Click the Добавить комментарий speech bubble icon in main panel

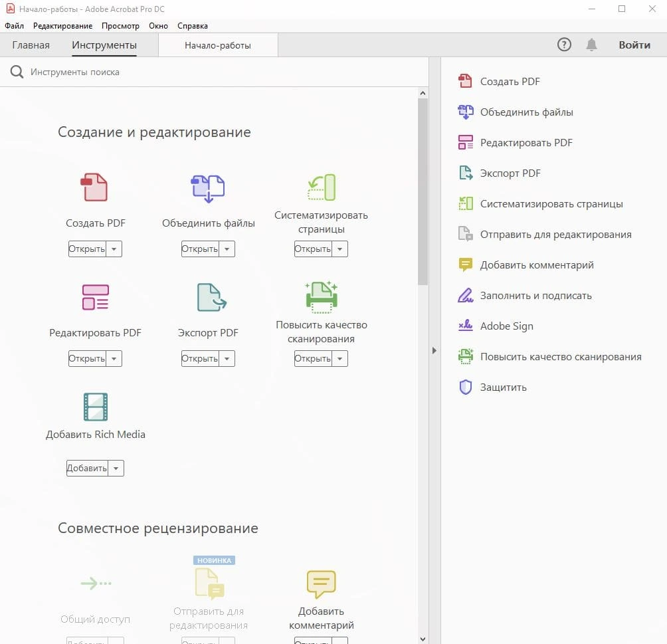[x=321, y=584]
